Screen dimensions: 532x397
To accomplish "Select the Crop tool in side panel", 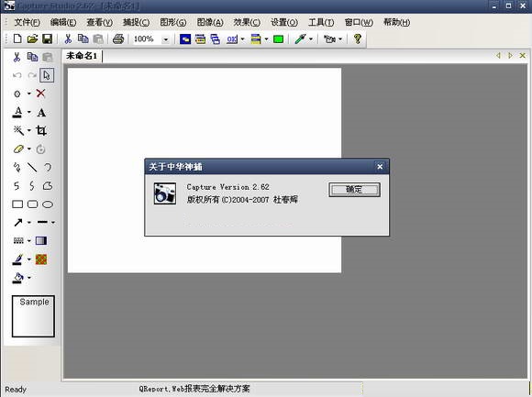I will (41, 130).
